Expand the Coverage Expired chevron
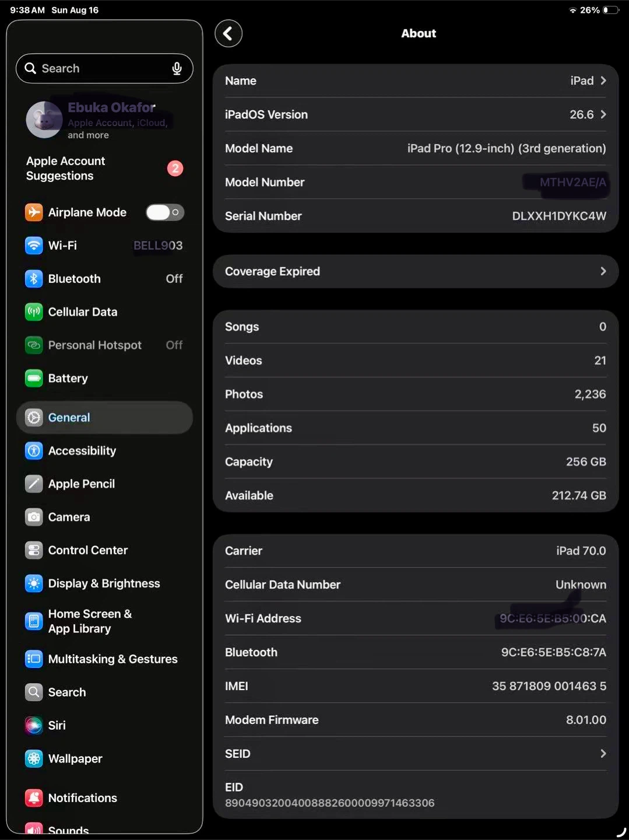The width and height of the screenshot is (629, 840). click(x=603, y=271)
